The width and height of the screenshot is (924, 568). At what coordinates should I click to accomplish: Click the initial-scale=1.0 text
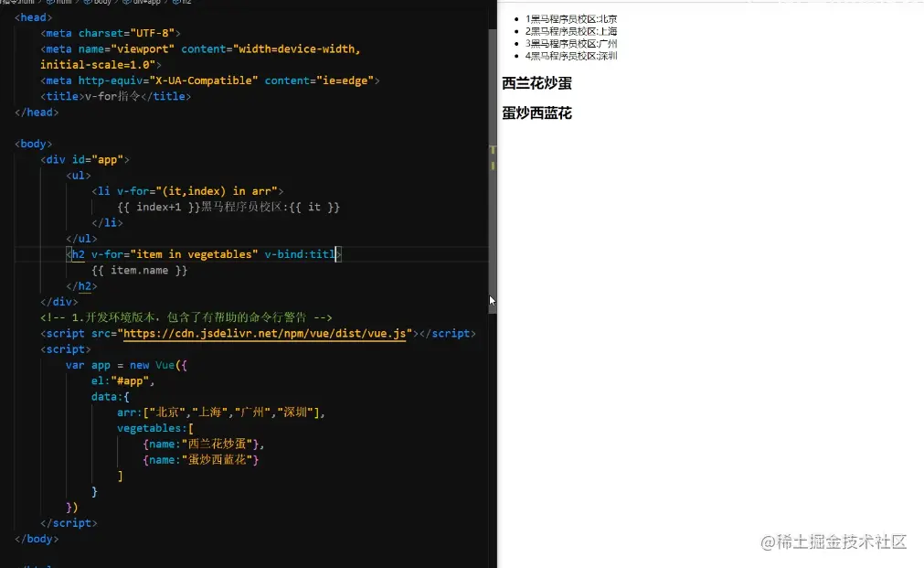[x=97, y=65]
